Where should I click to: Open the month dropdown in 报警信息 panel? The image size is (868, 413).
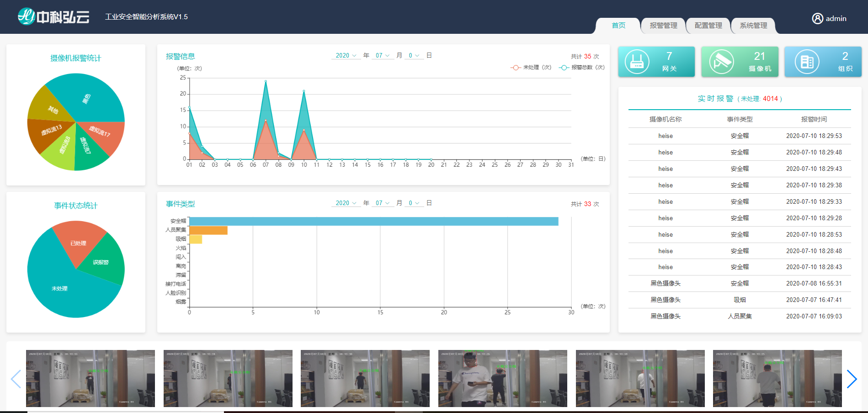coord(382,56)
